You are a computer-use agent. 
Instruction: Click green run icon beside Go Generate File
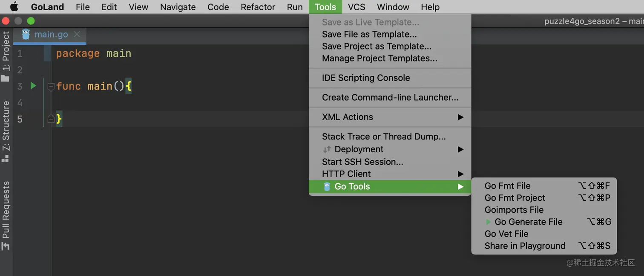tap(489, 222)
